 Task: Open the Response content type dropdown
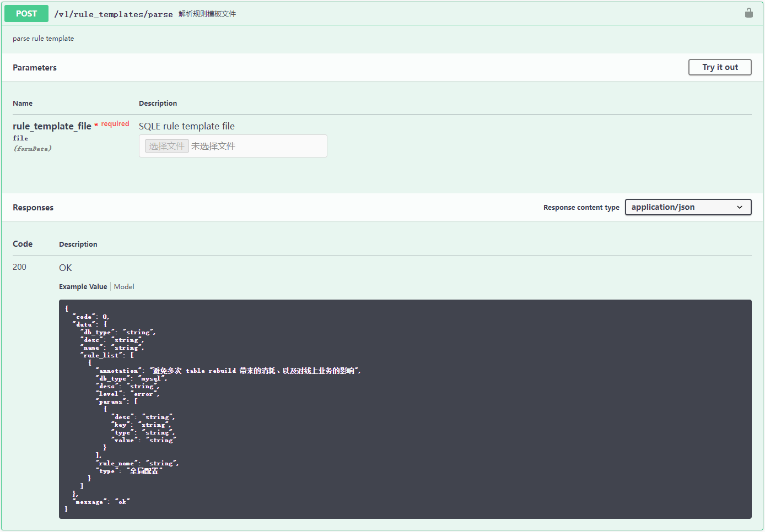(688, 207)
